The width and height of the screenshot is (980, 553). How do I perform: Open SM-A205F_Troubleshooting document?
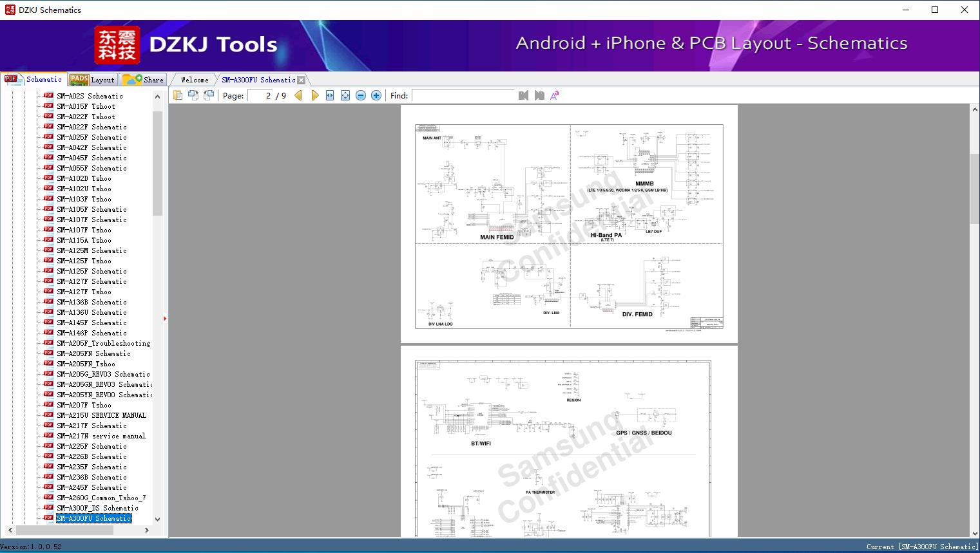(x=103, y=343)
